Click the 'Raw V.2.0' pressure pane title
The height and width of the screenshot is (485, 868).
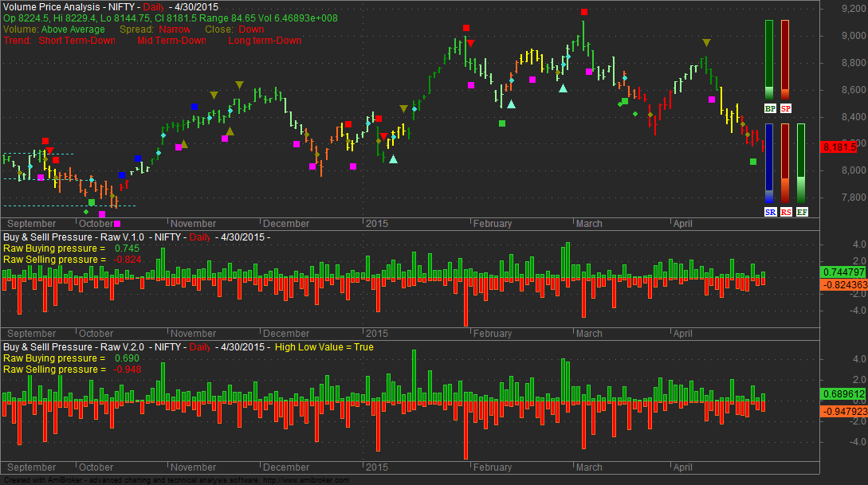73,347
